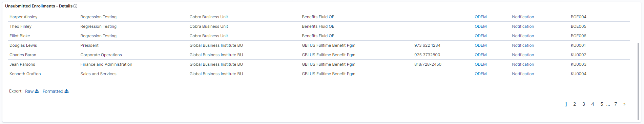
Task: Open ODEM link for Douglas Lewis
Action: [480, 45]
